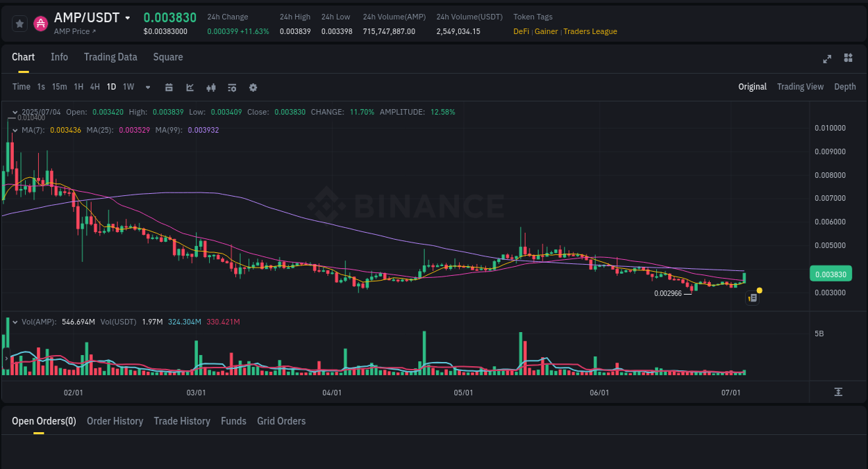Open the extra timeframes dropdown beside 1W

tap(147, 87)
